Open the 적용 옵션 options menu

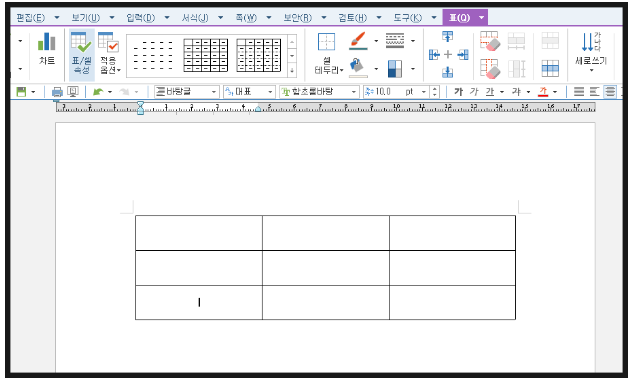pos(109,53)
